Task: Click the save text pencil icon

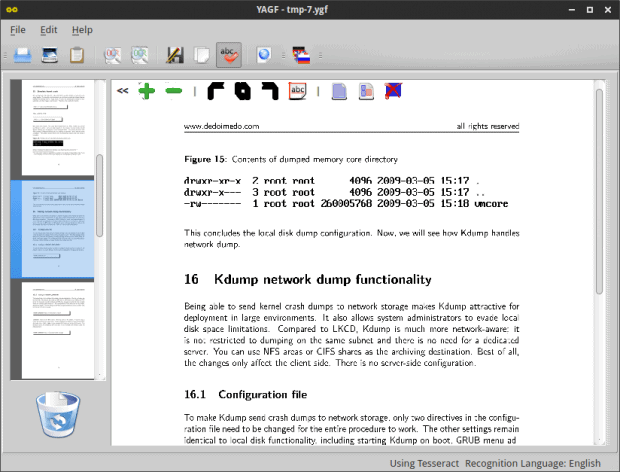Action: tap(175, 55)
